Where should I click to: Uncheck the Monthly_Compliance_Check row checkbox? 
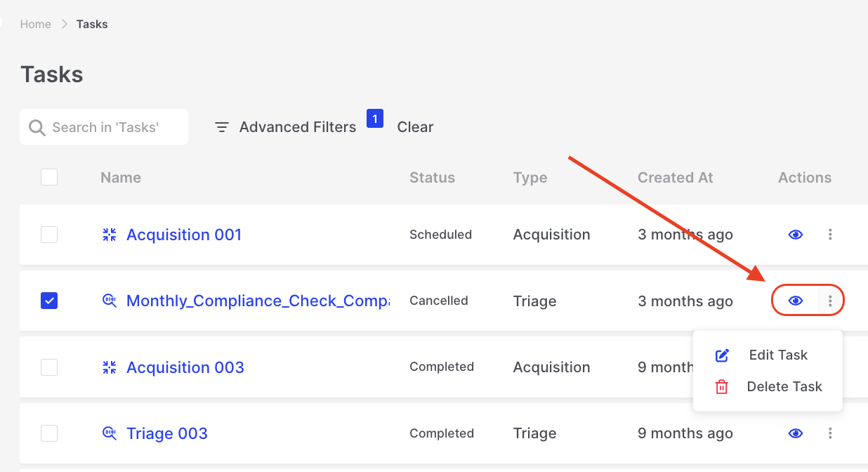pos(49,301)
